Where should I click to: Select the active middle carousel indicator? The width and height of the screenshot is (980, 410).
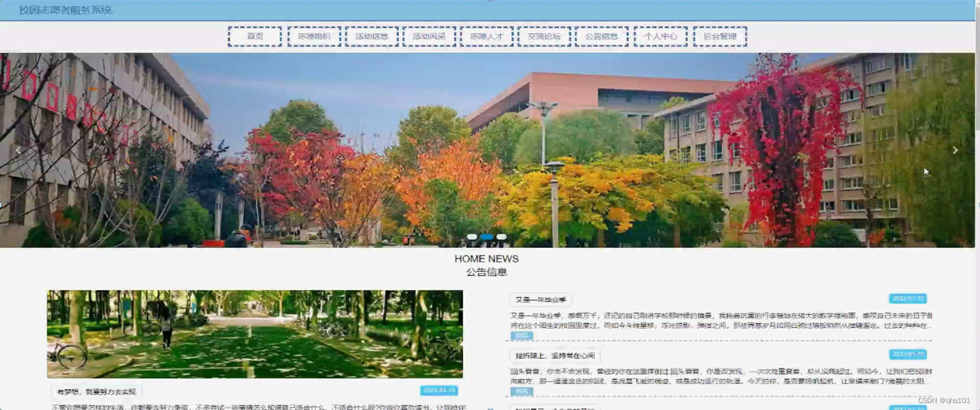click(x=487, y=237)
